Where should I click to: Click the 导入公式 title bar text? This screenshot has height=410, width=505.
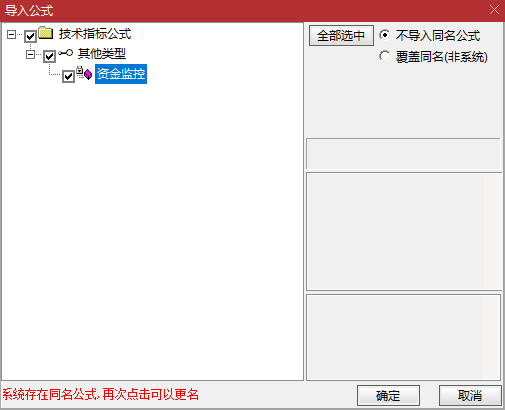tap(29, 10)
